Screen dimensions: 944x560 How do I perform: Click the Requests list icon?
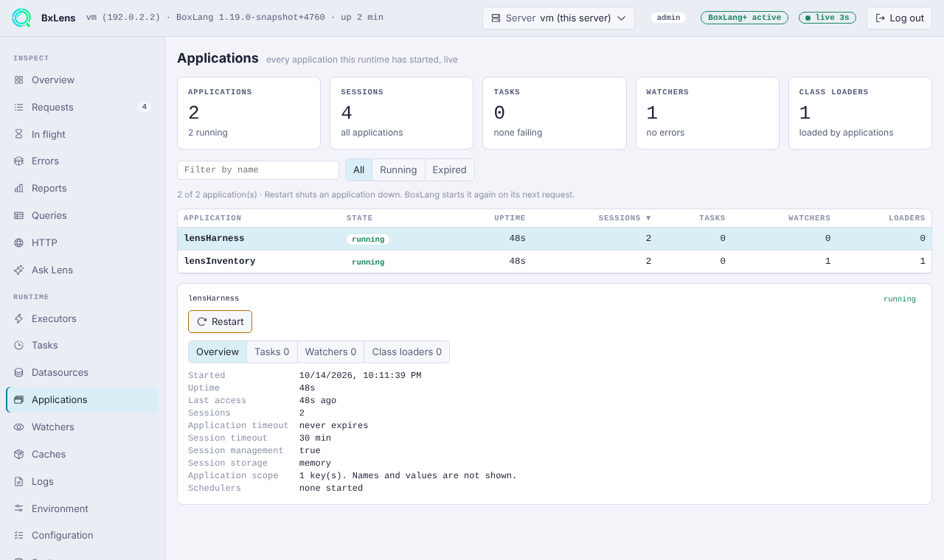(18, 107)
